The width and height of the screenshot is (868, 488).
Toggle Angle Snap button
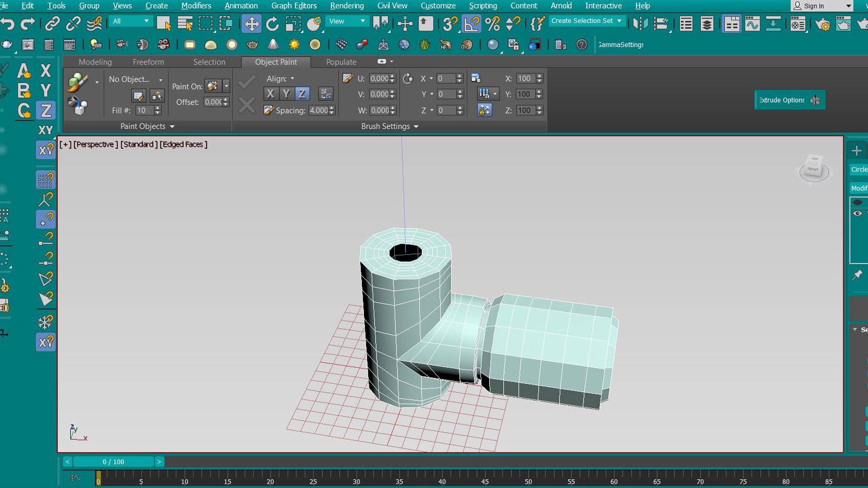[x=471, y=23]
